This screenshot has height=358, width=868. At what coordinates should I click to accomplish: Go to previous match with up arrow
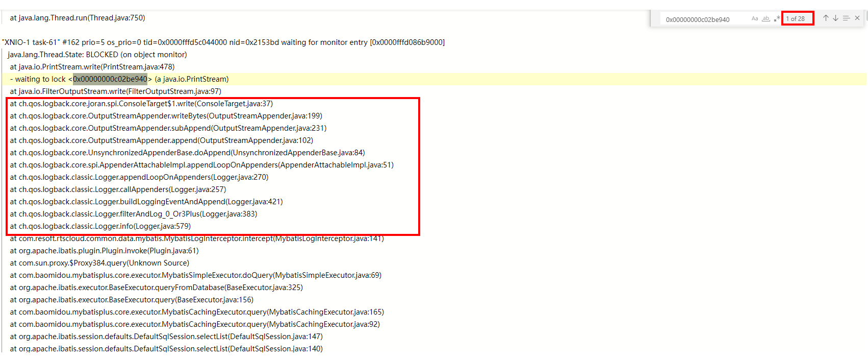(x=826, y=18)
